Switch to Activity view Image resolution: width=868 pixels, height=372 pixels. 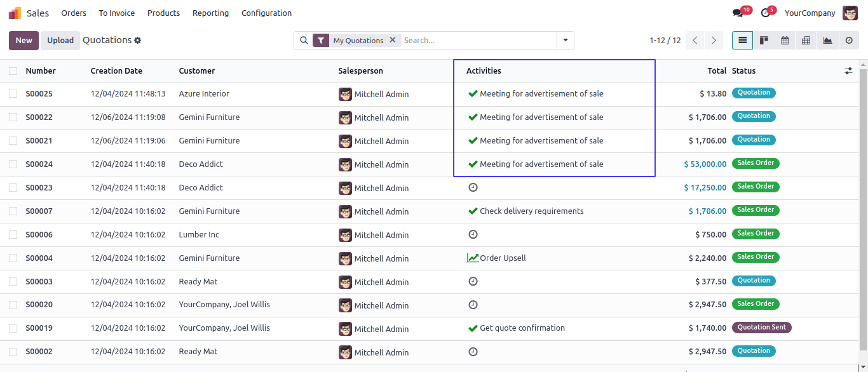click(x=848, y=41)
